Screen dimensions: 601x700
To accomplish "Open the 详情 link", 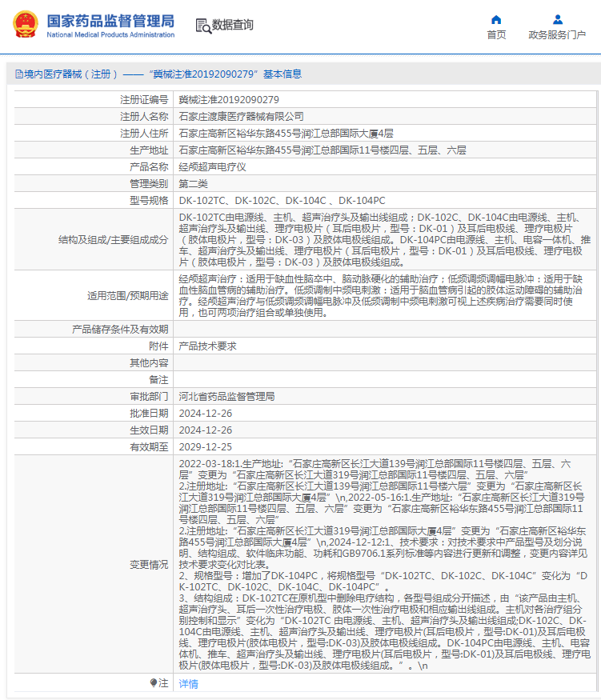I will [x=188, y=683].
